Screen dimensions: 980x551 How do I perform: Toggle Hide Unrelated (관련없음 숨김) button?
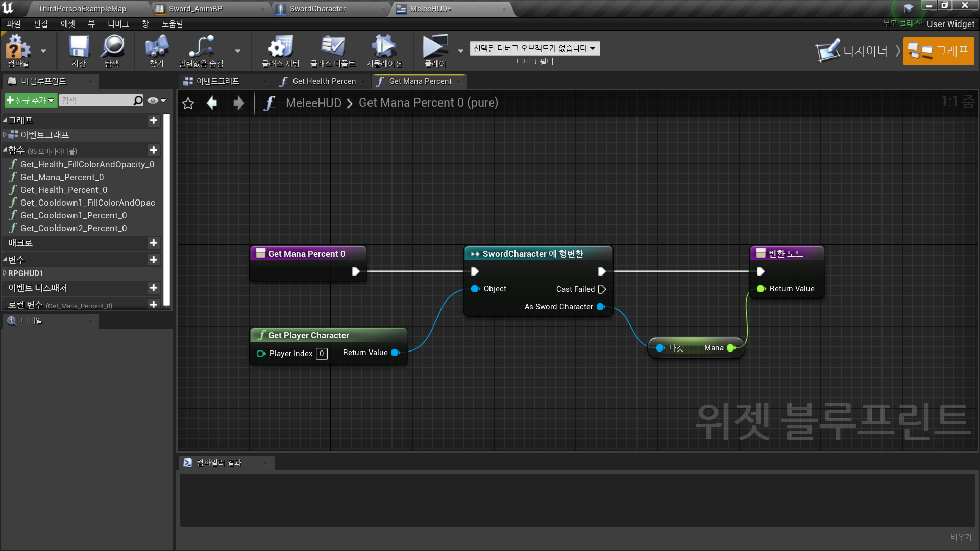click(x=201, y=51)
